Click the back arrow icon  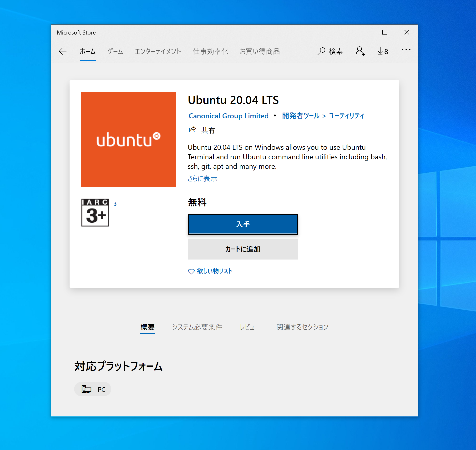click(63, 51)
